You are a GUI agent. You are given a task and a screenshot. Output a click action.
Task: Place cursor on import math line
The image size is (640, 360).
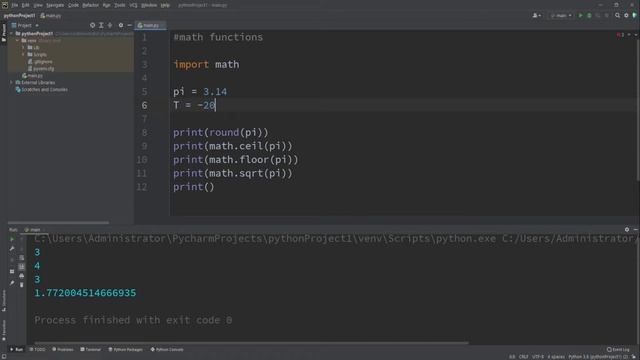[206, 64]
